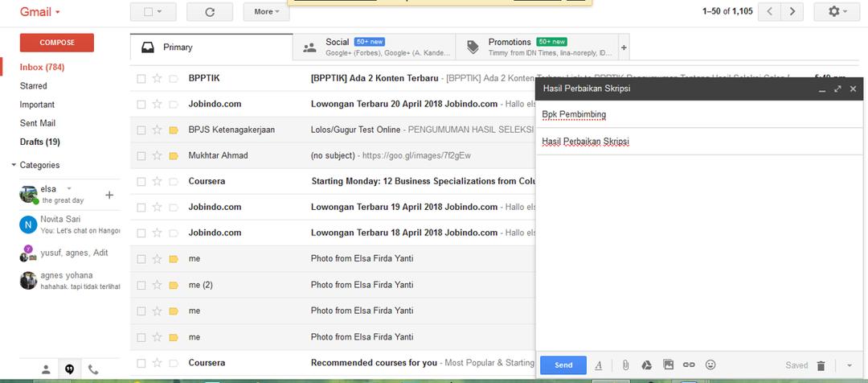Minimize the compose window title bar button
The height and width of the screenshot is (383, 868).
click(x=822, y=89)
